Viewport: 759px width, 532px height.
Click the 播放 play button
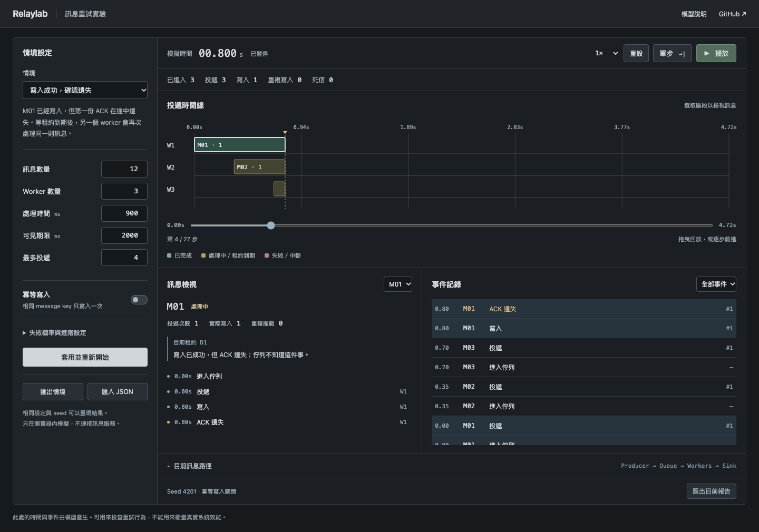[x=716, y=53]
